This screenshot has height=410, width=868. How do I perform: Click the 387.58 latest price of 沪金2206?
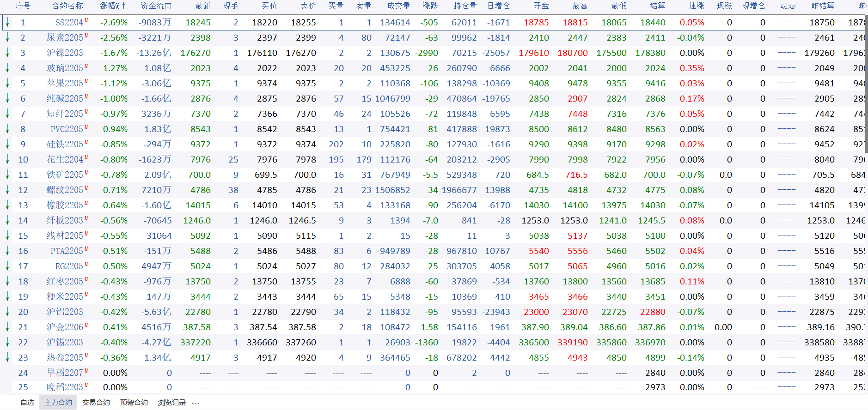197,327
